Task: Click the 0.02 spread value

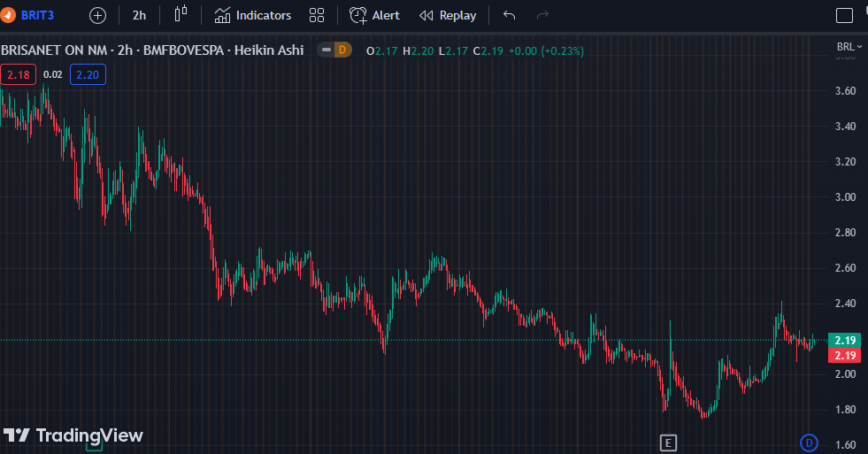Action: (x=52, y=74)
